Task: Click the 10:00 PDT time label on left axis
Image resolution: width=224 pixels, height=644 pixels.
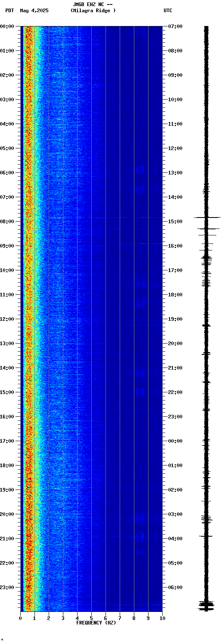Action: pyautogui.click(x=7, y=270)
